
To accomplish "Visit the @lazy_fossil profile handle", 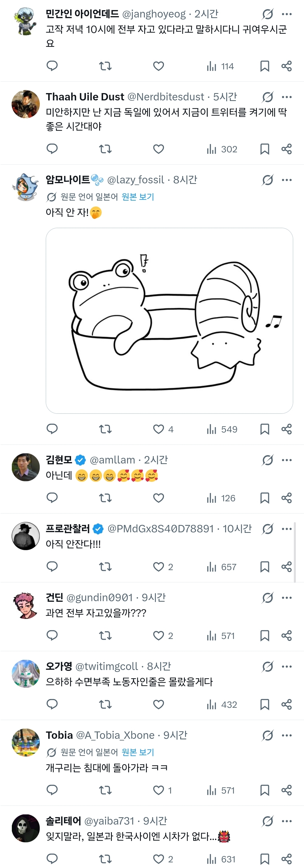I will (x=136, y=180).
